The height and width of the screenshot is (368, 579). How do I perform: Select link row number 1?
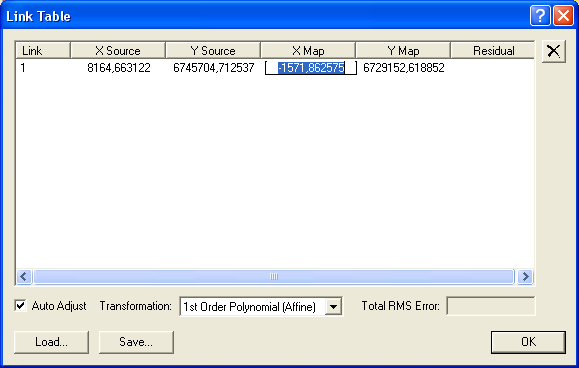(x=23, y=68)
